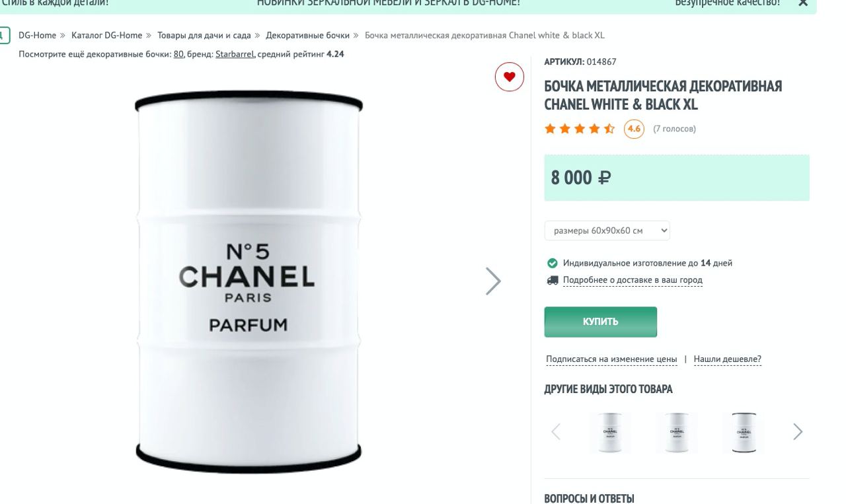Image resolution: width=846 pixels, height=504 pixels.
Task: Subscribe to price change link
Action: point(611,359)
